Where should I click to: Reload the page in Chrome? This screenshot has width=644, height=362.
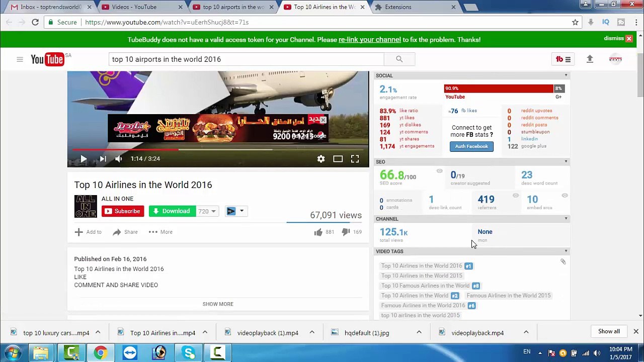tap(35, 22)
